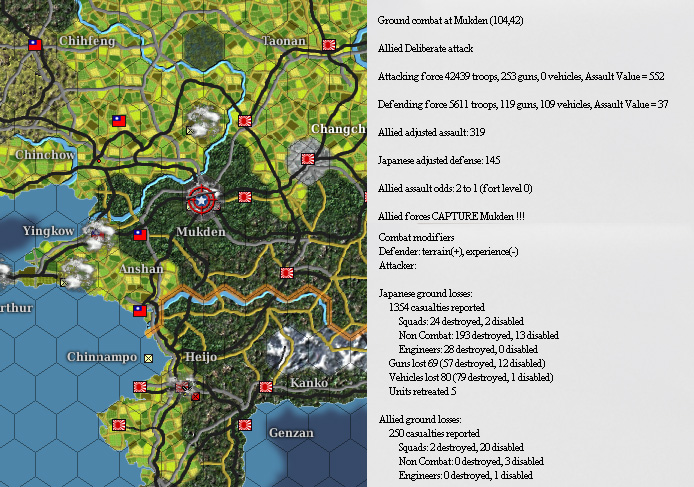Click the 'Japanese ground losses:' heading
The image size is (694, 487).
[x=425, y=293]
